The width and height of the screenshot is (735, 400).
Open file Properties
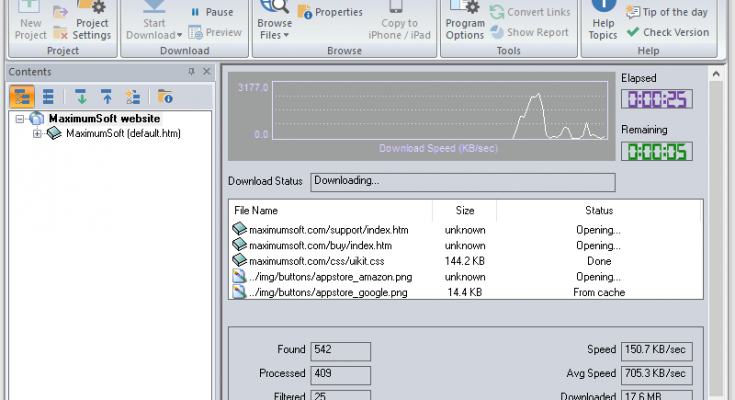(x=330, y=12)
